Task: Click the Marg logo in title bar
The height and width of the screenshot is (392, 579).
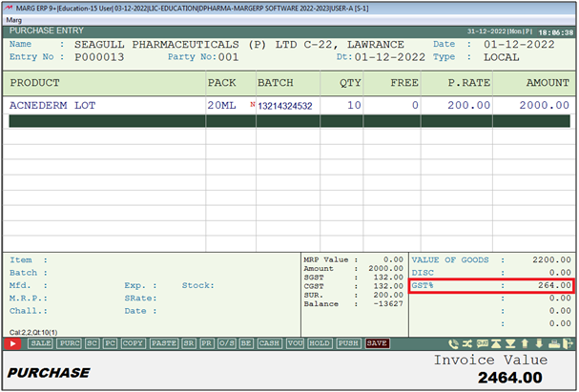Action: (9, 8)
